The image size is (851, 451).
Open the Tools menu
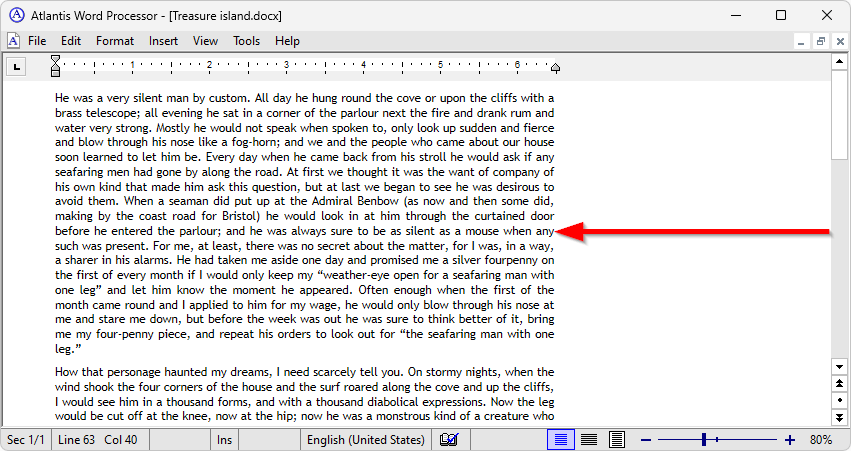(246, 41)
